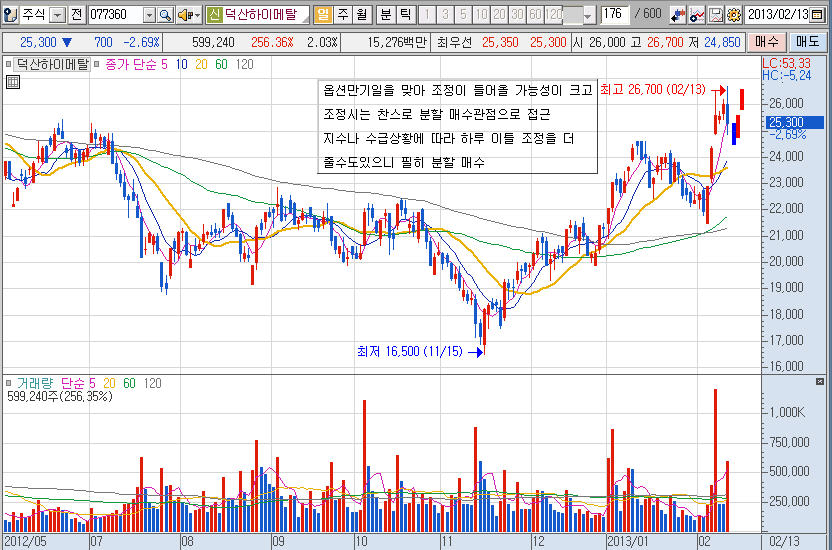Click the blue 25,300 price axis marker
Viewport: 832px width, 550px height.
click(x=795, y=123)
